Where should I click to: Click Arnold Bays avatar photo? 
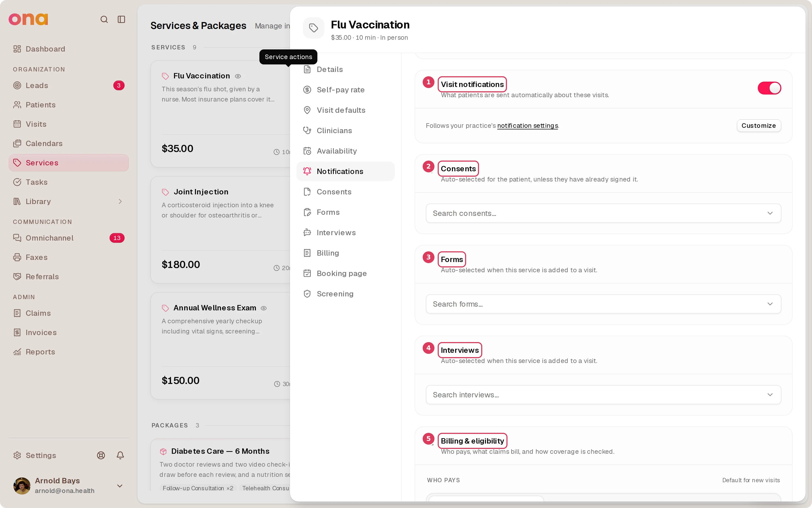22,486
